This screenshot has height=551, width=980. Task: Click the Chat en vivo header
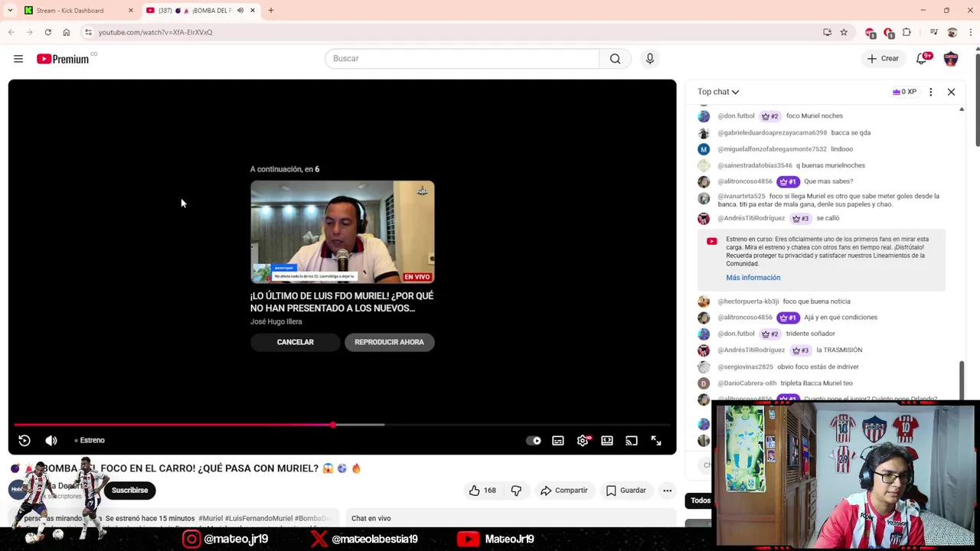371,519
